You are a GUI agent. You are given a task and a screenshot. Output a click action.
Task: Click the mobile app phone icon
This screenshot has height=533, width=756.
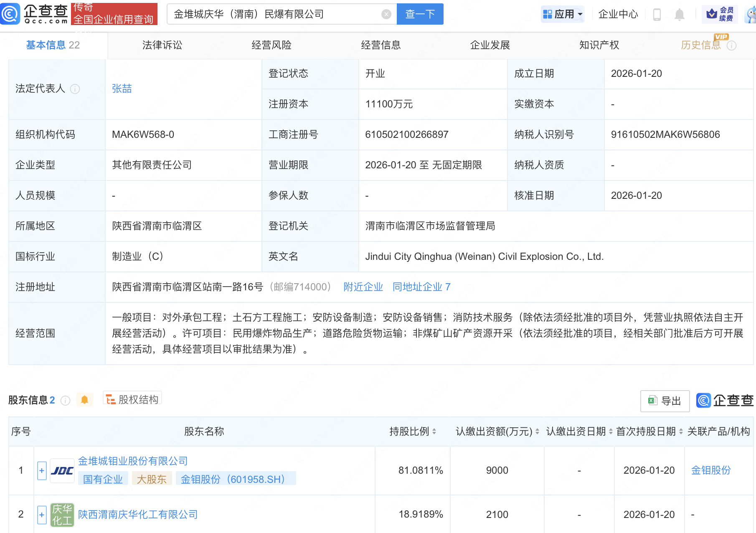(657, 14)
